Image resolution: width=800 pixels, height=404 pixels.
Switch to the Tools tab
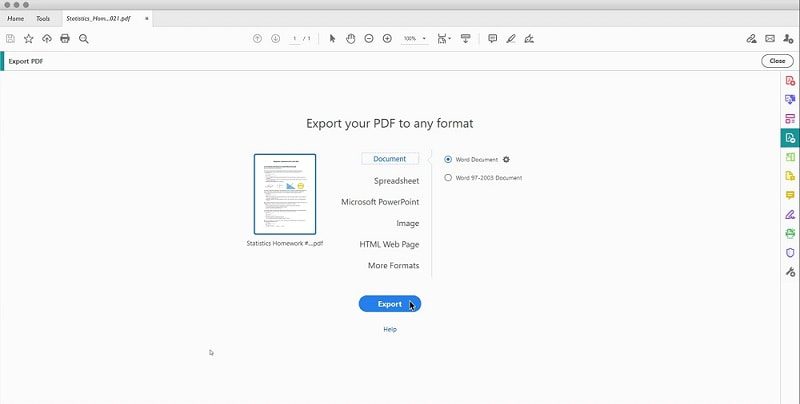43,19
